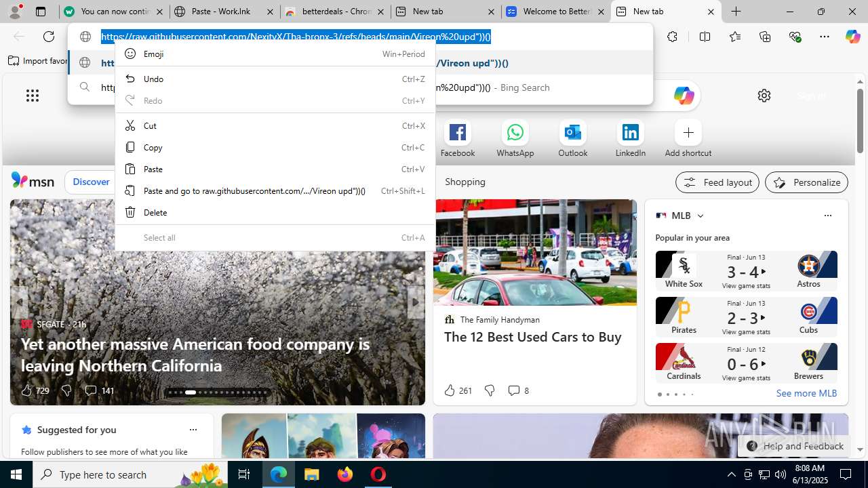Click Add shortcut plus tile

(x=688, y=139)
